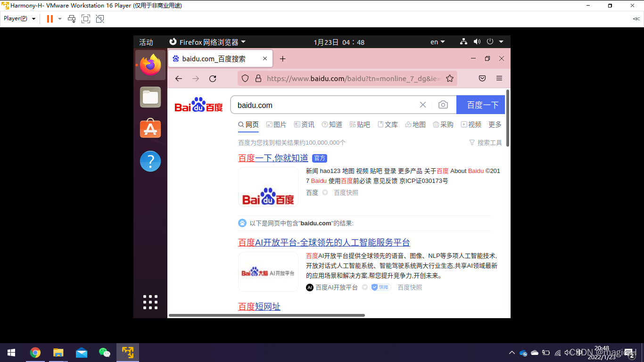Click the tracking protection shield icon

click(x=245, y=79)
